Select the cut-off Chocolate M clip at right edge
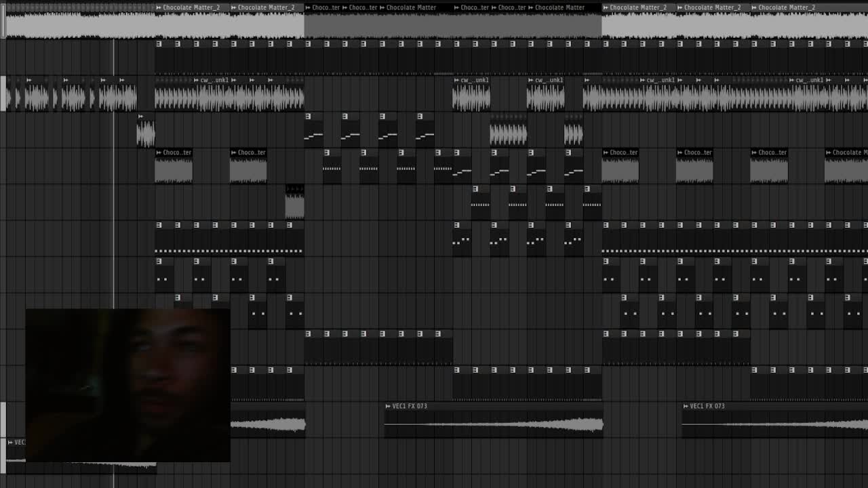The height and width of the screenshot is (488, 868). pos(846,166)
